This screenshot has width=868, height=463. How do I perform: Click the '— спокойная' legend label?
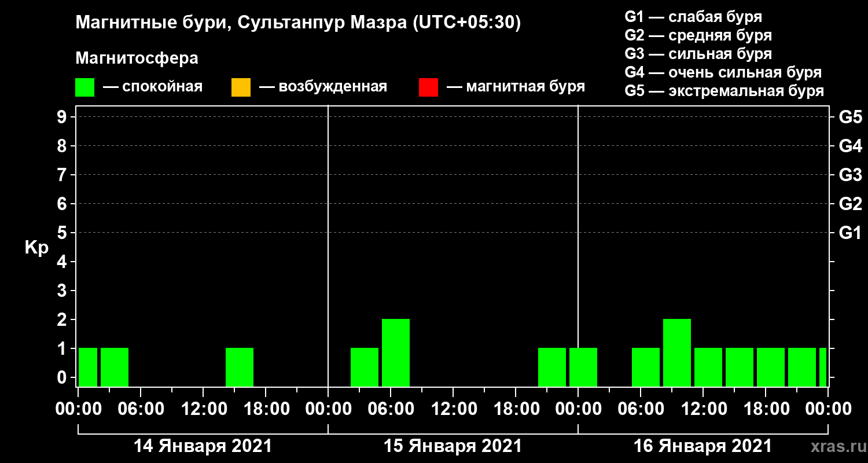coord(153,87)
